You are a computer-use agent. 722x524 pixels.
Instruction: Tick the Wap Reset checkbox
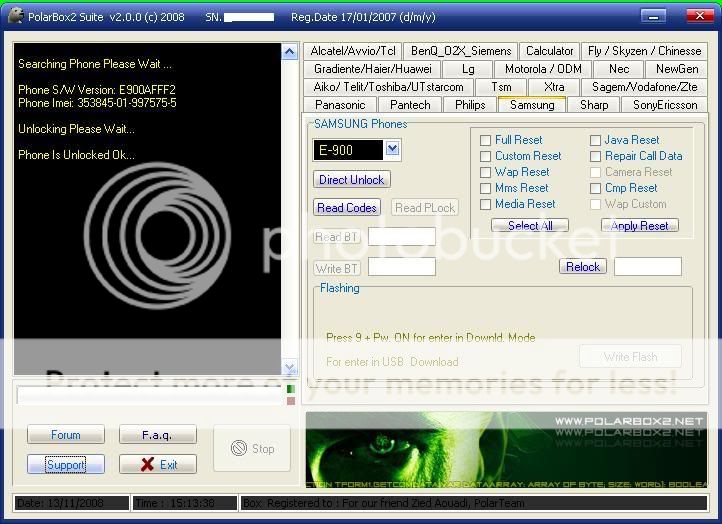(485, 173)
